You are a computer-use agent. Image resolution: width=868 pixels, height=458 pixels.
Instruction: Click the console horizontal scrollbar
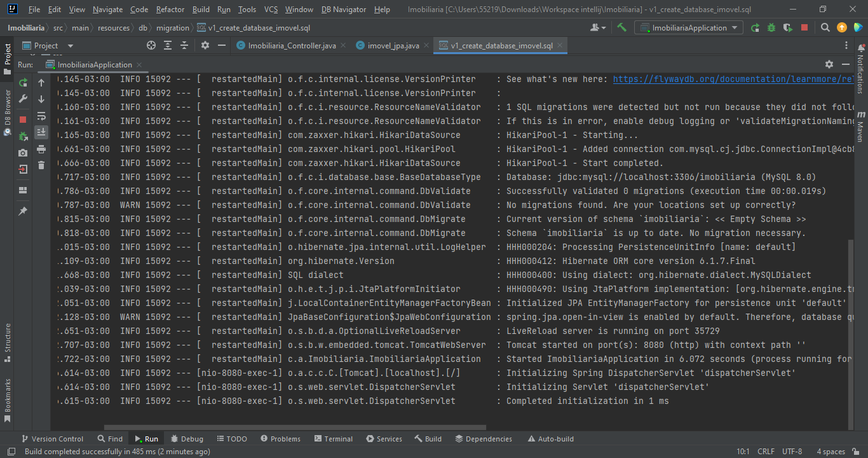tap(295, 427)
